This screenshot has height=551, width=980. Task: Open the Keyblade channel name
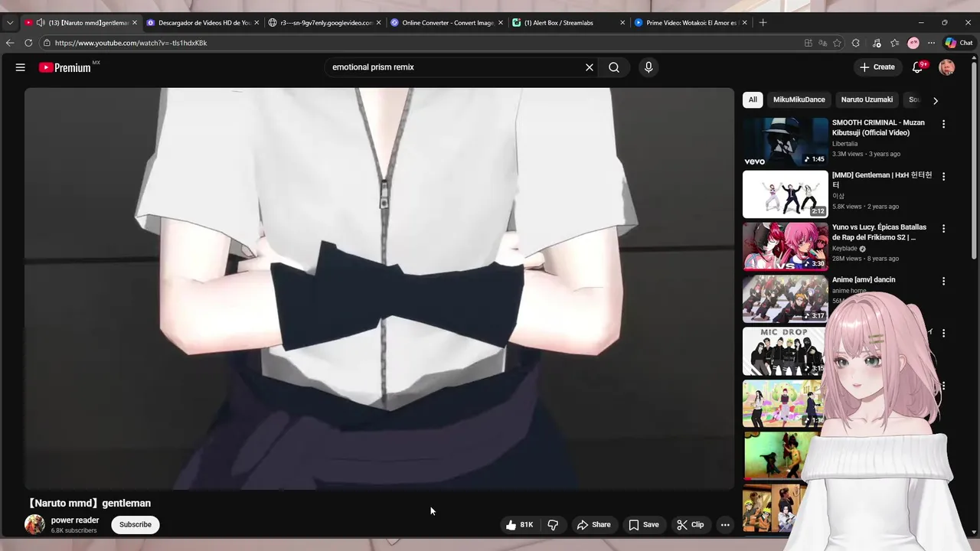click(x=844, y=249)
